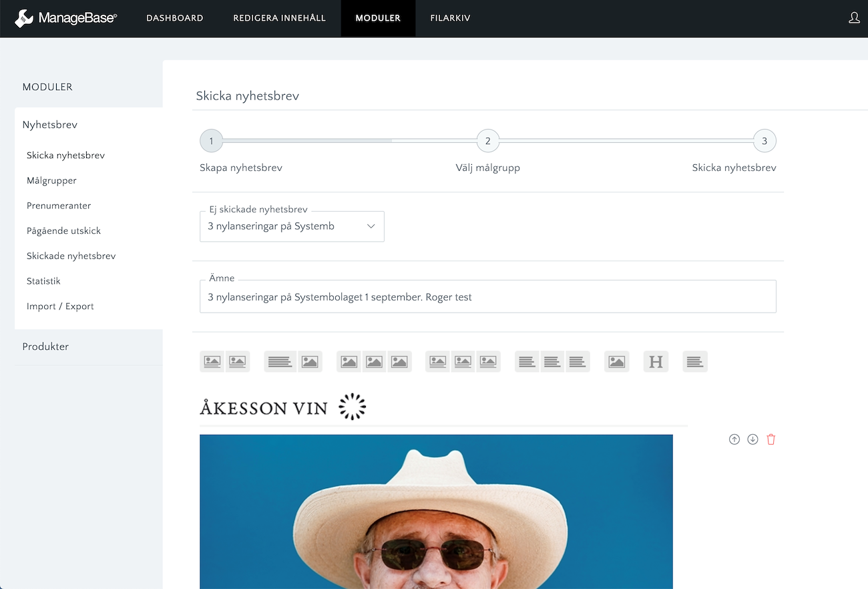Viewport: 868px width, 589px height.
Task: Insert three text columns block
Action: tap(552, 361)
